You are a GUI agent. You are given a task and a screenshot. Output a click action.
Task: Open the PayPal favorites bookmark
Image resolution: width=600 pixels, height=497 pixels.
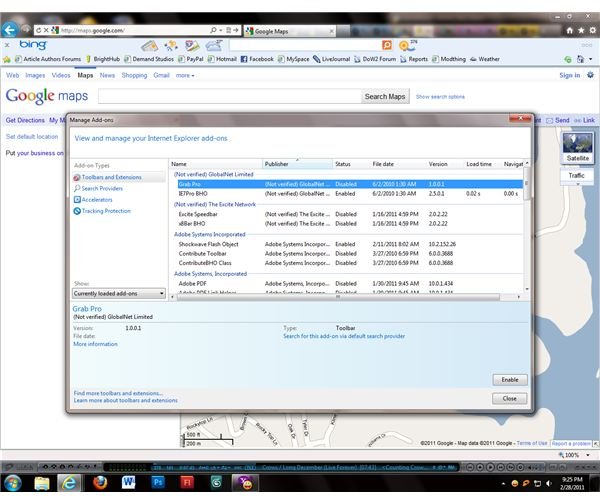coord(191,59)
